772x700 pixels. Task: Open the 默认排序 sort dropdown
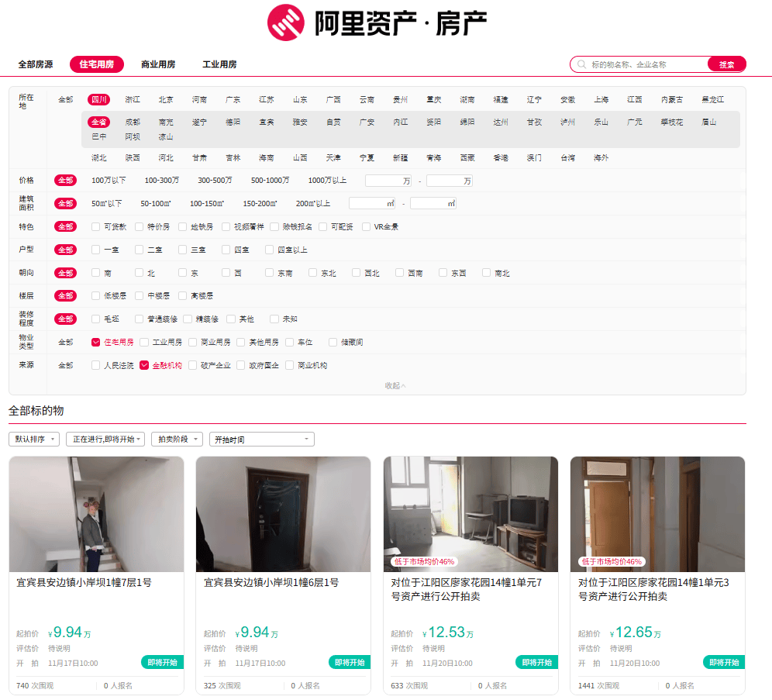[x=34, y=440]
